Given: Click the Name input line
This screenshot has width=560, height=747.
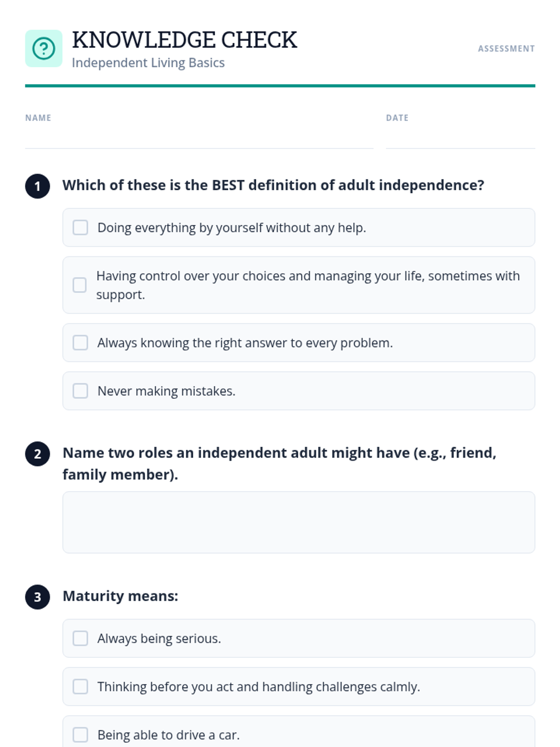Looking at the screenshot, I should (x=199, y=139).
